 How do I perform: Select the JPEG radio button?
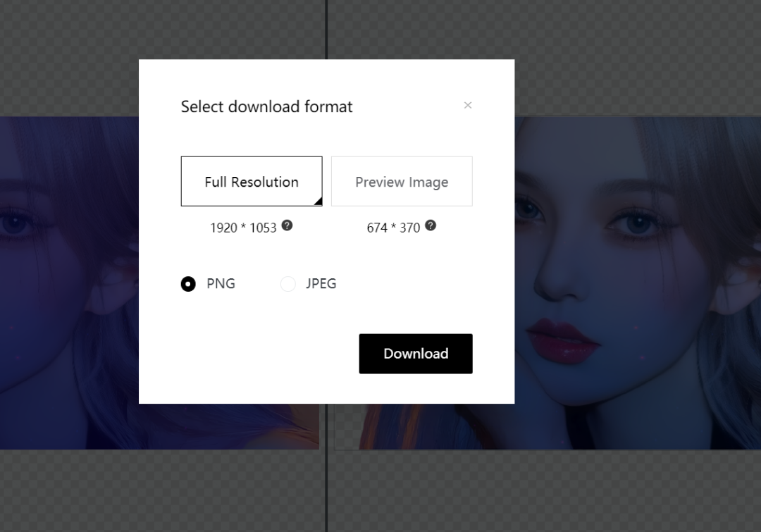[287, 284]
